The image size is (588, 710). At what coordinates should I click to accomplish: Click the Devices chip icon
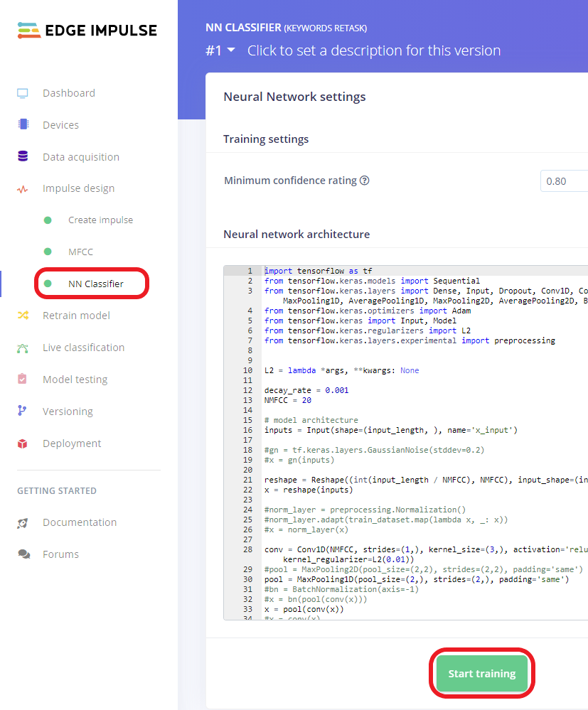(23, 124)
